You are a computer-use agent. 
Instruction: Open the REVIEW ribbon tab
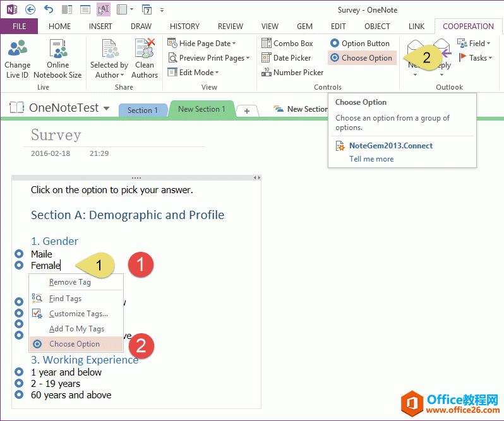pos(231,27)
